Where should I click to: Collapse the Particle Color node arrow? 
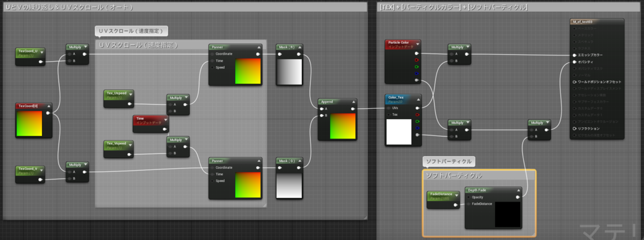(418, 43)
